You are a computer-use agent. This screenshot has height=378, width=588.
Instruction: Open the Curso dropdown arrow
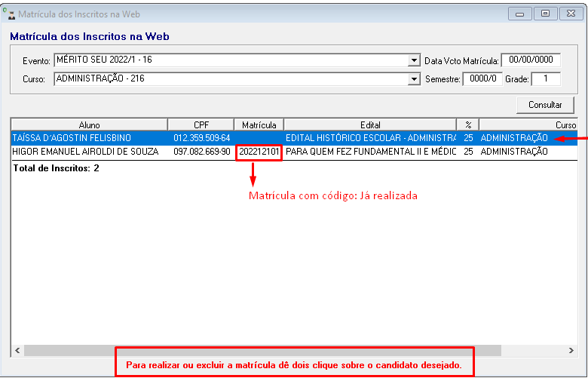414,78
